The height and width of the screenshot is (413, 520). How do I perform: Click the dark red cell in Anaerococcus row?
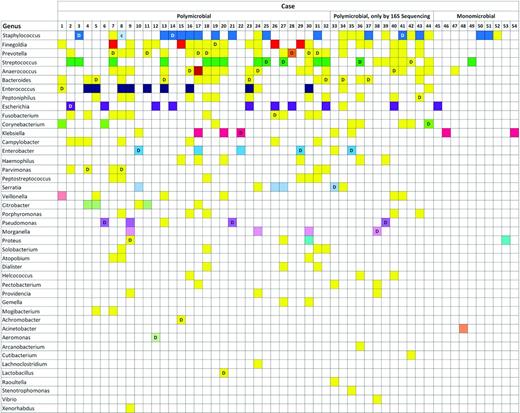[198, 71]
